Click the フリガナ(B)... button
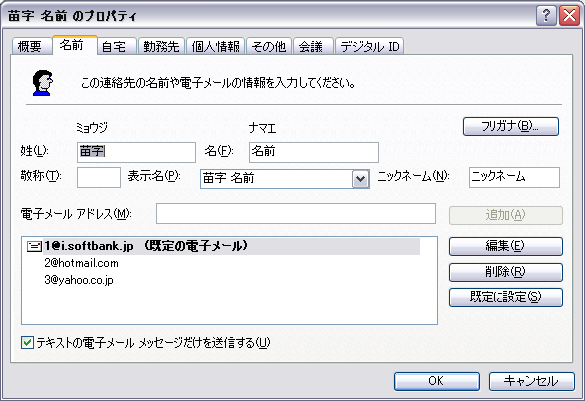The height and width of the screenshot is (401, 585). coord(511,126)
